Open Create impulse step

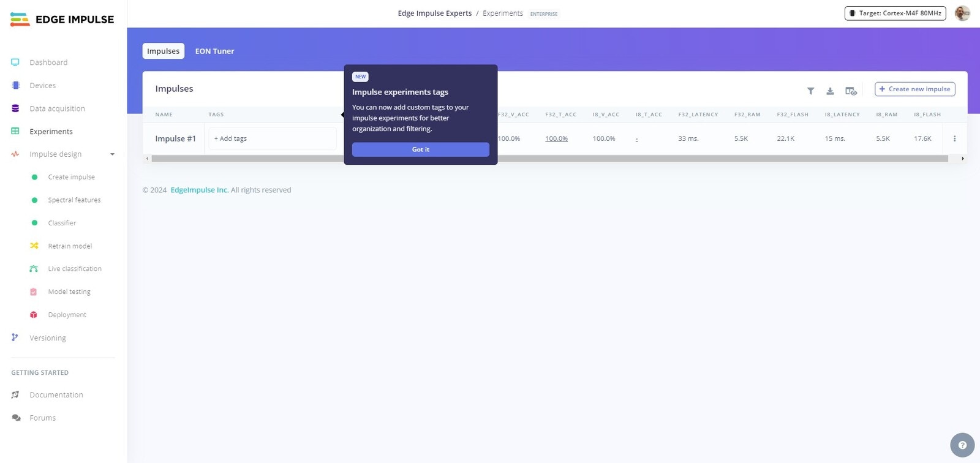pyautogui.click(x=71, y=177)
